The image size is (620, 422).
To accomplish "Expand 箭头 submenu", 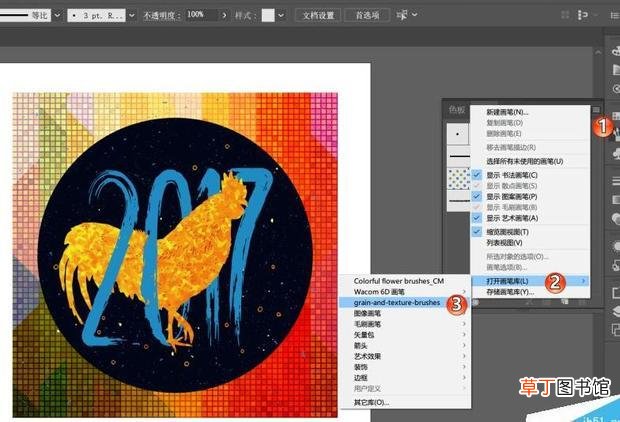I will pyautogui.click(x=405, y=345).
